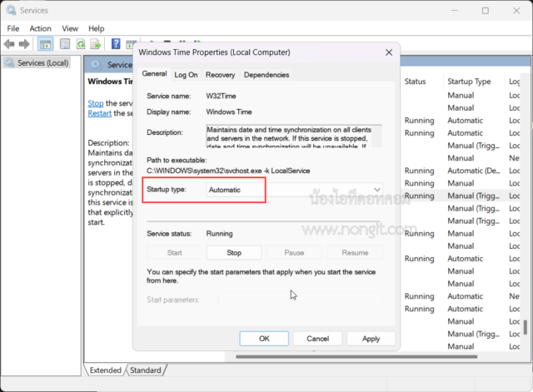Switch to the General tab

coord(154,74)
